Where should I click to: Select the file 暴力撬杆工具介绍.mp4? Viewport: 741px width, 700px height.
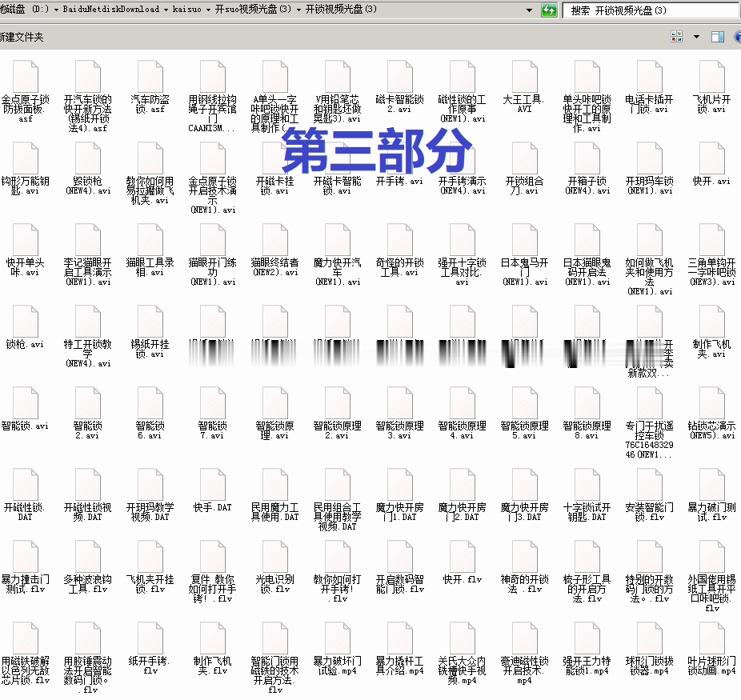399,650
